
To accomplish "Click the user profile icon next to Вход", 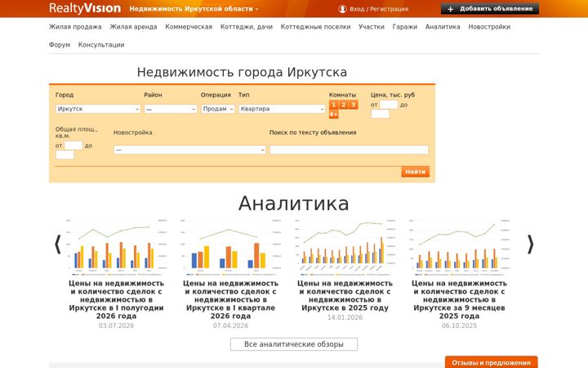I will click(x=342, y=9).
